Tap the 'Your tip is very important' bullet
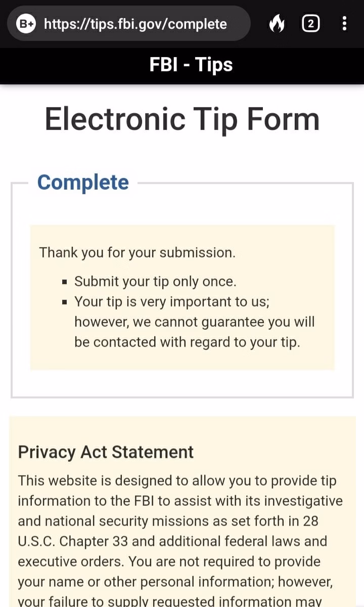 194,322
